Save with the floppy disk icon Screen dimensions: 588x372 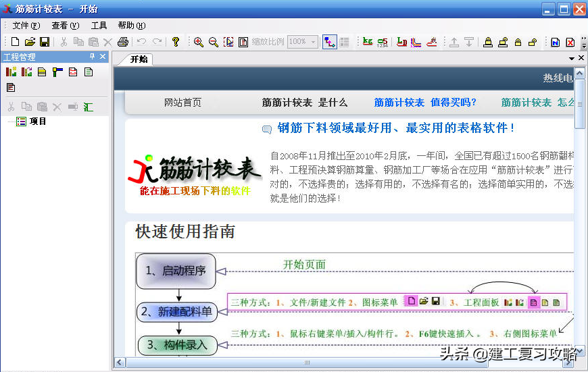(44, 42)
